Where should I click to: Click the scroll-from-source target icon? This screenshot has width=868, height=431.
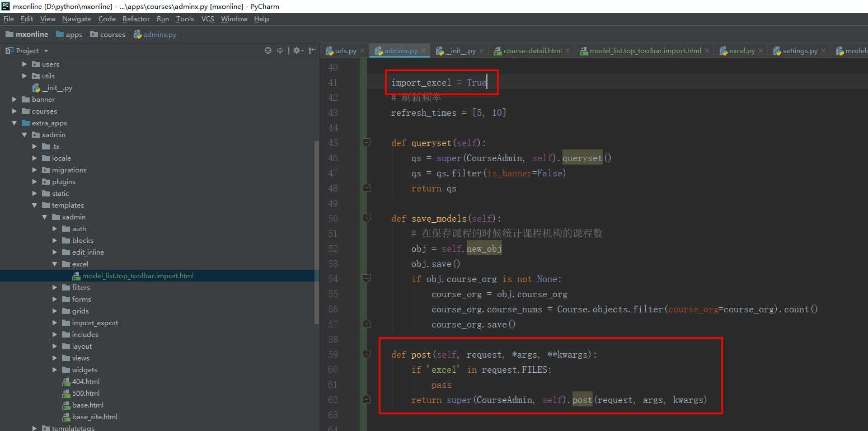[268, 50]
